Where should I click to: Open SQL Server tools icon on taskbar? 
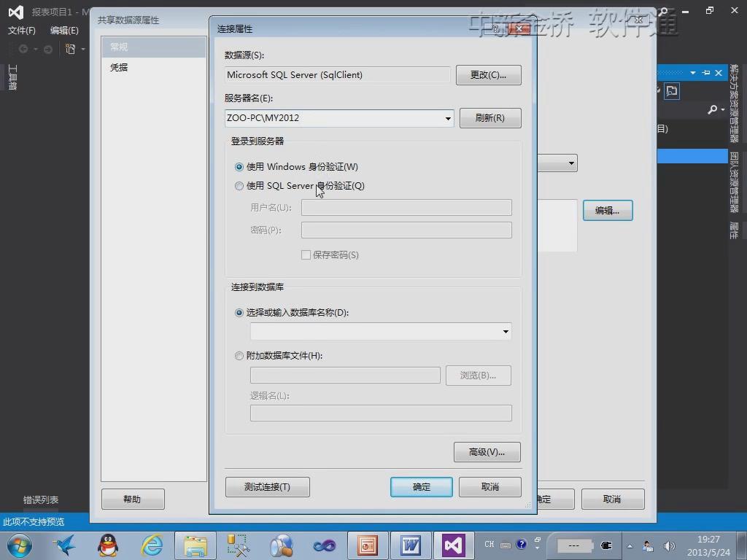[x=238, y=545]
